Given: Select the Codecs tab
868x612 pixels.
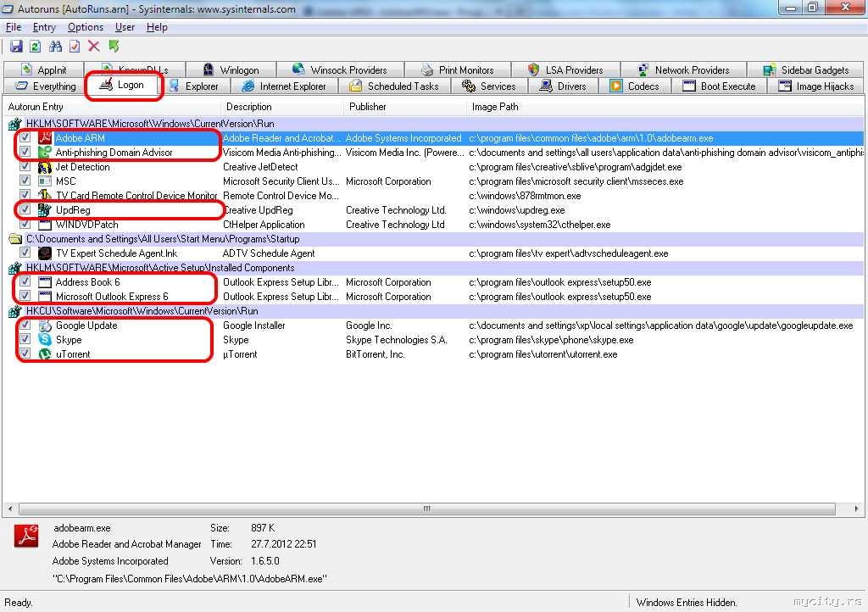Looking at the screenshot, I should pos(634,86).
